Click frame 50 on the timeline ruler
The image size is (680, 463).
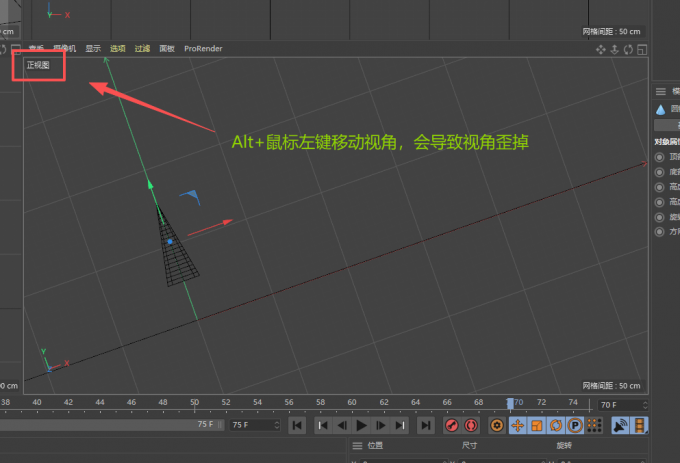(x=194, y=402)
